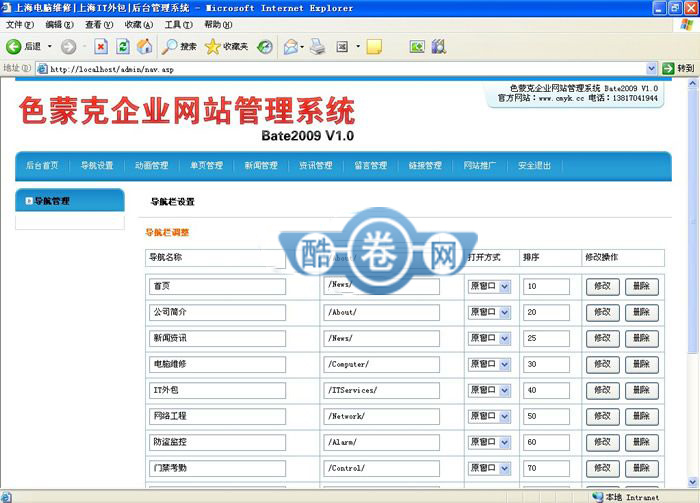The image size is (700, 503).
Task: Open 网站推广 in the blue nav bar
Action: (x=479, y=166)
